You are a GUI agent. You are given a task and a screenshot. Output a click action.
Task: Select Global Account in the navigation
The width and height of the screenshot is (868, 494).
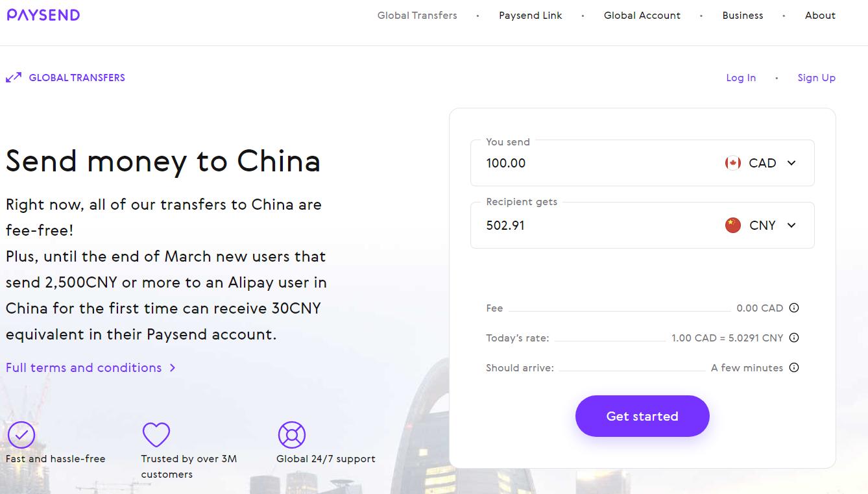(x=642, y=15)
